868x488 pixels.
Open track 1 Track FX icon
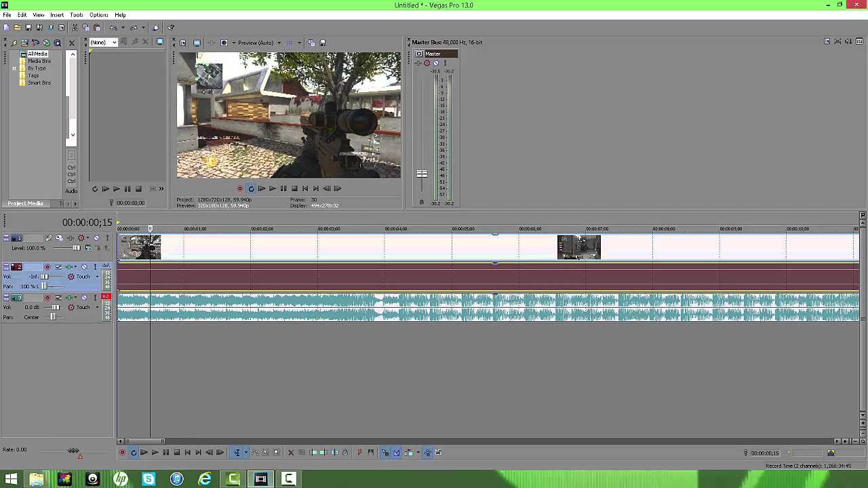(x=71, y=238)
